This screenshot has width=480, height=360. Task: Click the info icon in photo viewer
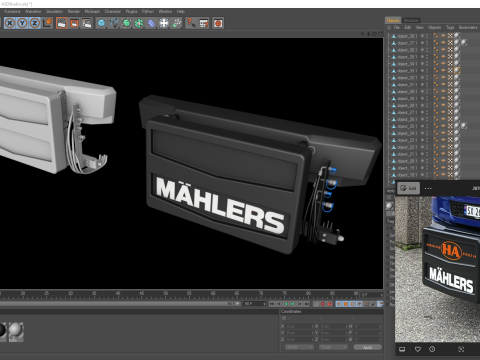432,349
